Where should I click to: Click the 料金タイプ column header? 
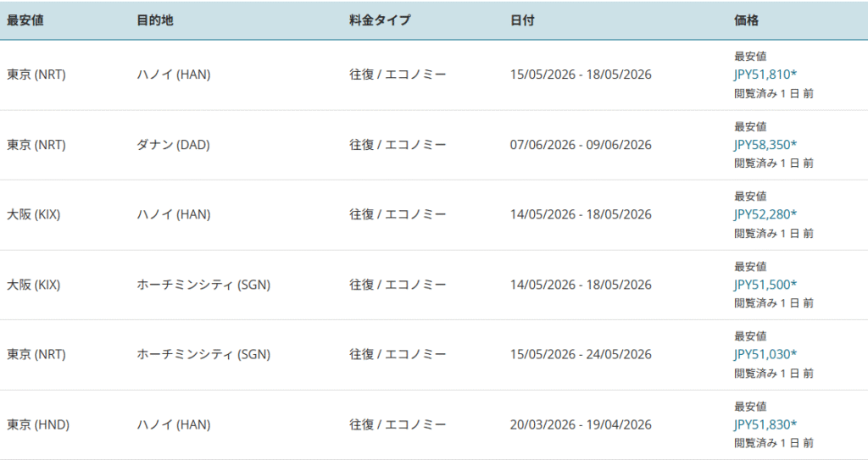coord(380,20)
